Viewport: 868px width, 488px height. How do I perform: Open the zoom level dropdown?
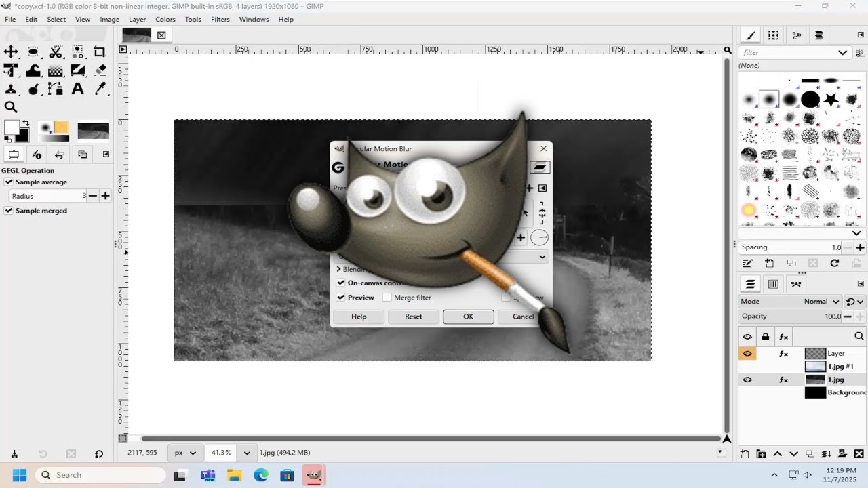tap(248, 452)
